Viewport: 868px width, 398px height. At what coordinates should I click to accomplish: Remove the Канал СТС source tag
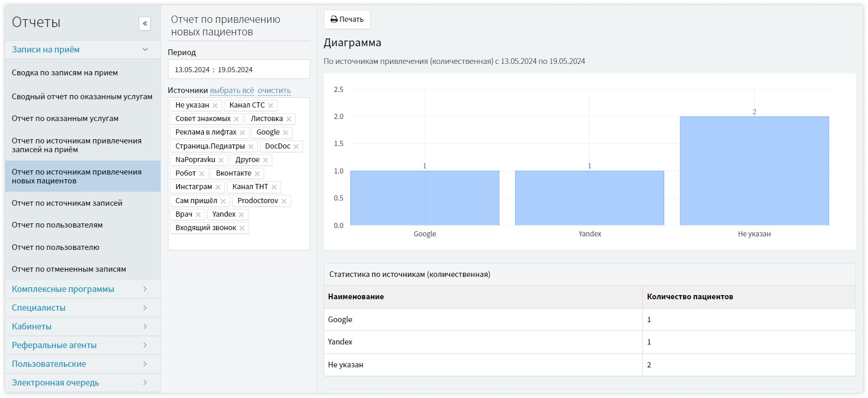point(271,105)
